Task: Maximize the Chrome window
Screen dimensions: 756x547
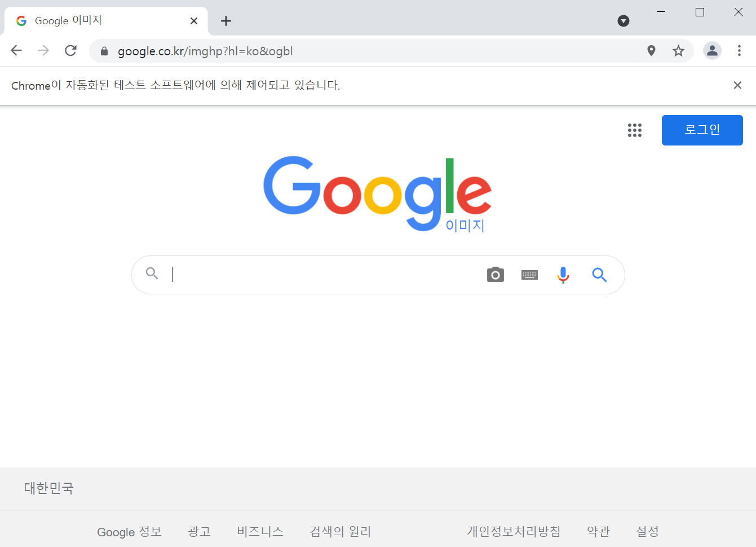Action: point(700,12)
